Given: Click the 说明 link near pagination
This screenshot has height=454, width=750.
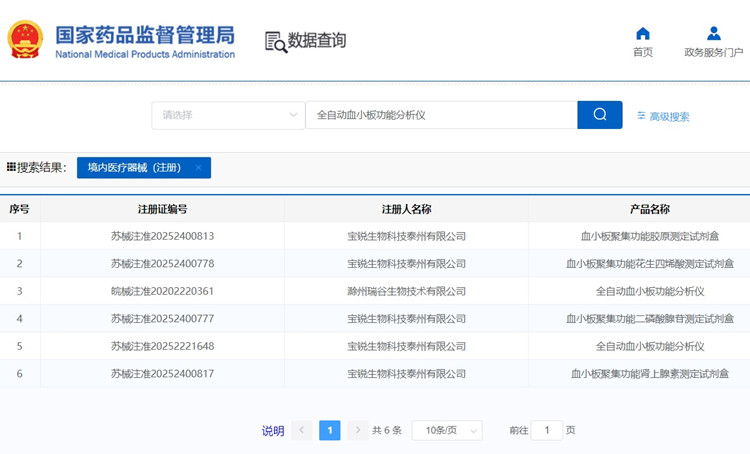Looking at the screenshot, I should [273, 431].
